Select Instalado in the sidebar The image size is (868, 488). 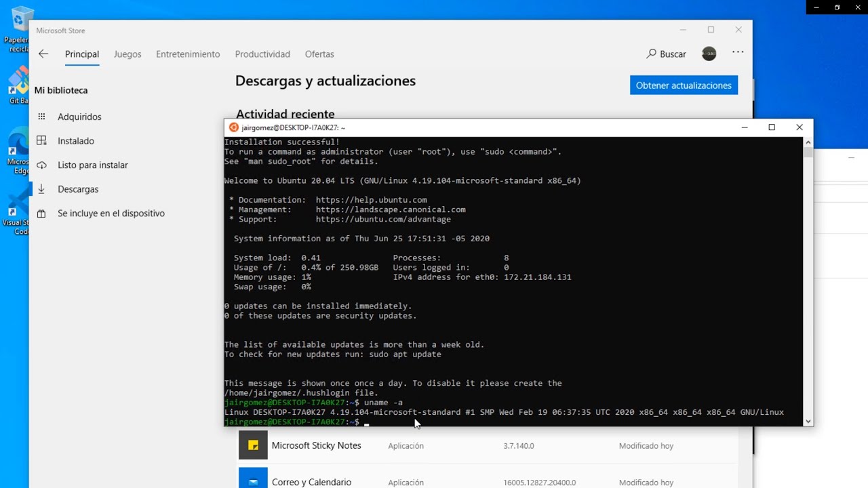76,141
